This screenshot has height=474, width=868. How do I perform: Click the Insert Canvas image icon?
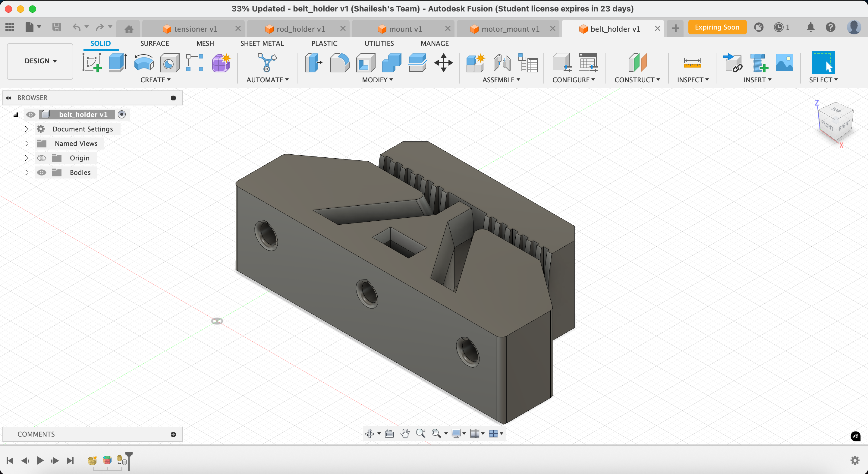click(x=785, y=63)
